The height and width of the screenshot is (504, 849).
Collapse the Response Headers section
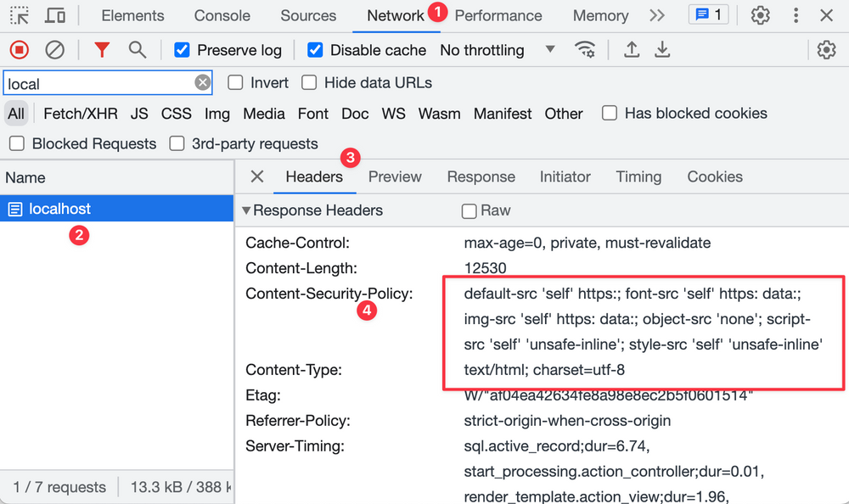click(x=246, y=210)
